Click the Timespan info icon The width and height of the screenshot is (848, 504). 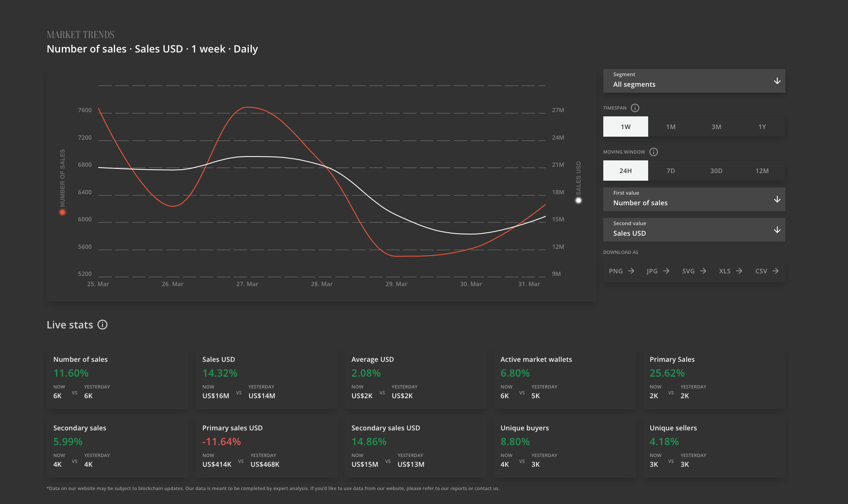[x=635, y=108]
